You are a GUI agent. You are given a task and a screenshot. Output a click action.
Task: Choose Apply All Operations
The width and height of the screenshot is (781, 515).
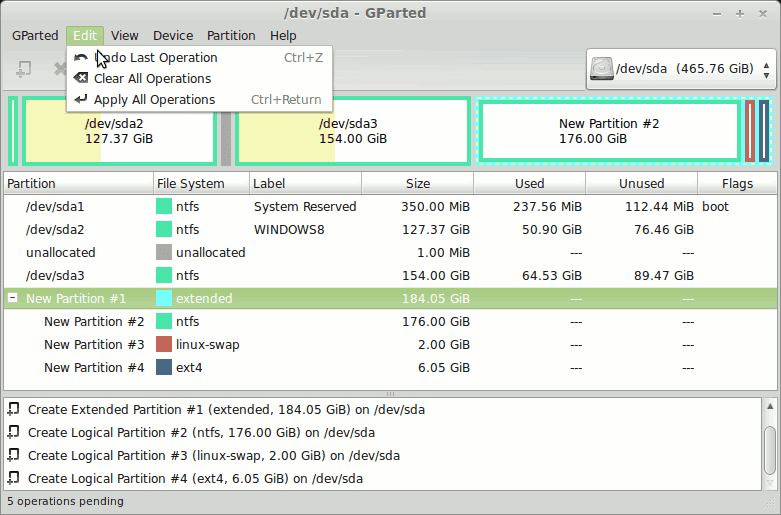(x=199, y=99)
